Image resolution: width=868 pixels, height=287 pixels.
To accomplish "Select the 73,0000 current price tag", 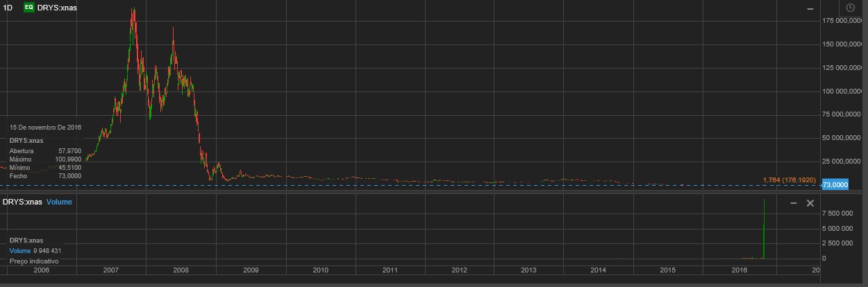I will 835,185.
